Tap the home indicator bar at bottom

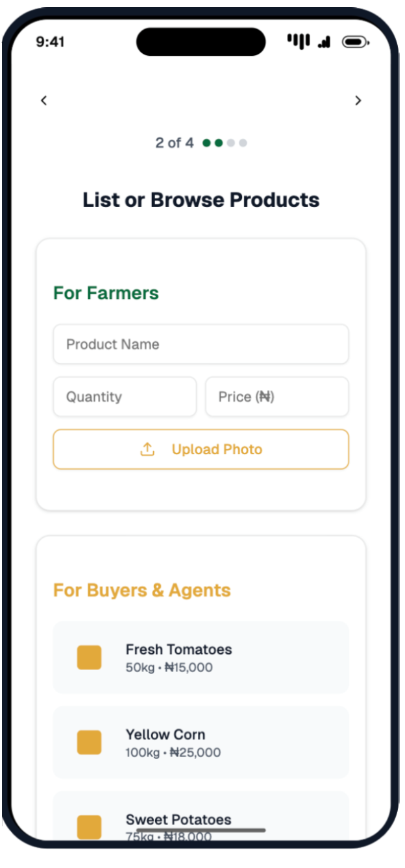(201, 830)
